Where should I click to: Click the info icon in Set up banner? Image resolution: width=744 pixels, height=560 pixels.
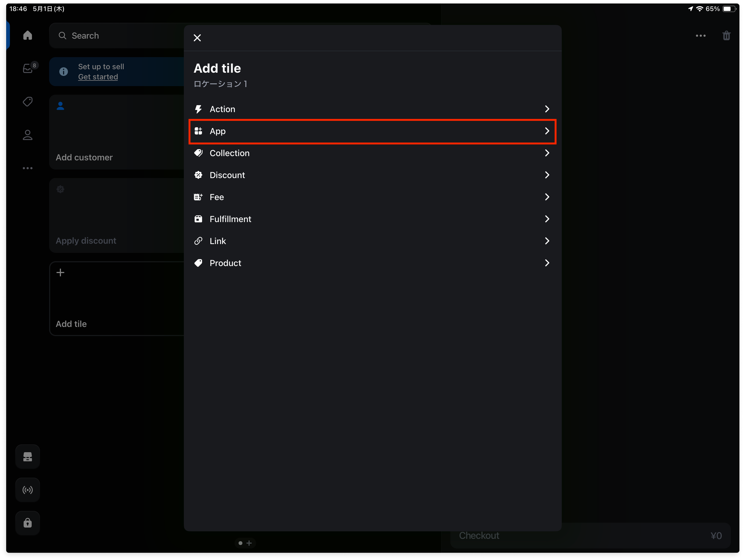click(64, 72)
